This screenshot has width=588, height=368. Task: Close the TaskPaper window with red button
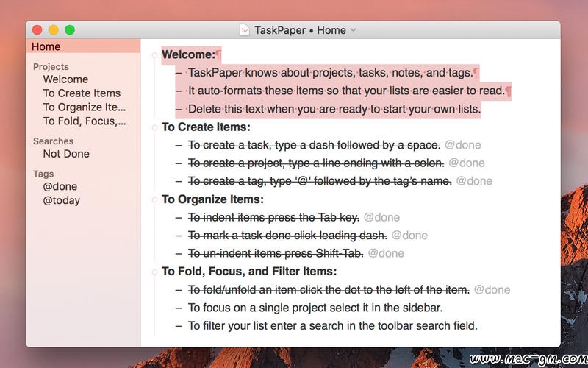[37, 30]
